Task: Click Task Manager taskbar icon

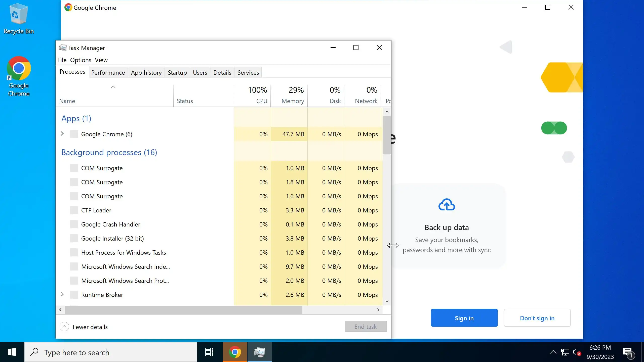Action: [x=259, y=352]
